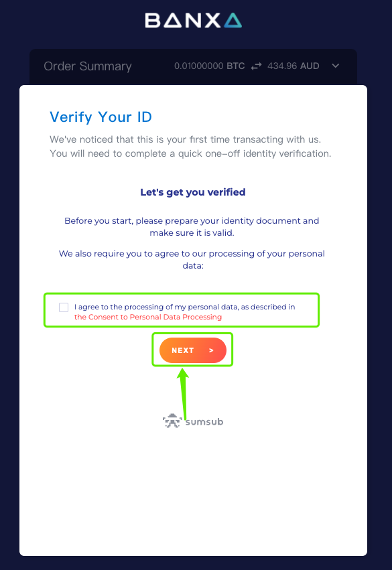Click the BTC to AUD swap arrows icon
The height and width of the screenshot is (570, 392).
click(x=257, y=66)
